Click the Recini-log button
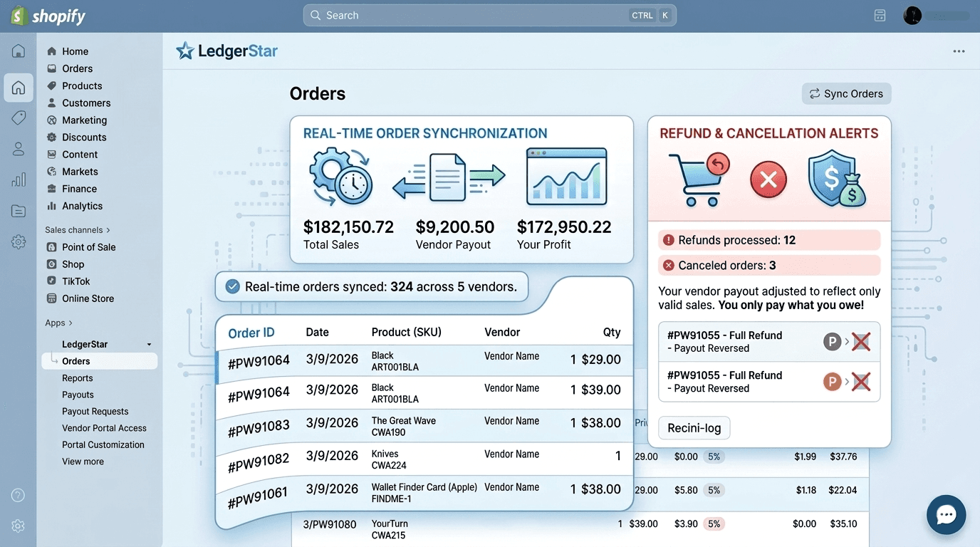 pyautogui.click(x=694, y=428)
